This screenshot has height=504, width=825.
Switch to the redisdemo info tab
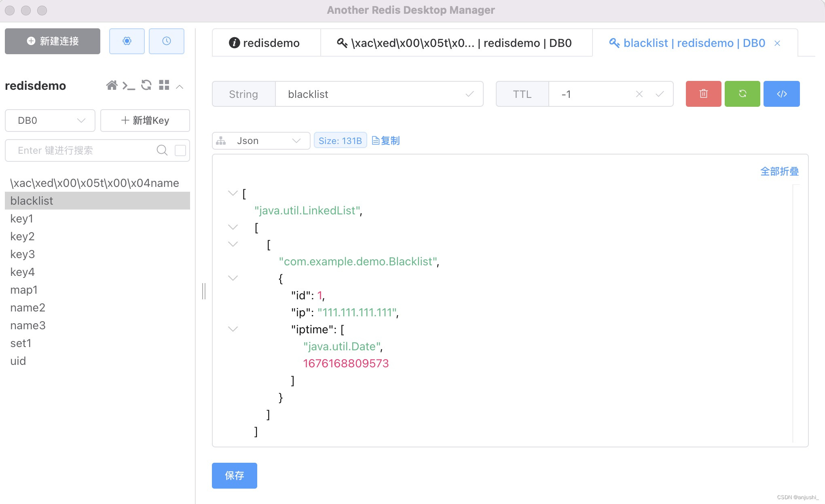pos(265,43)
